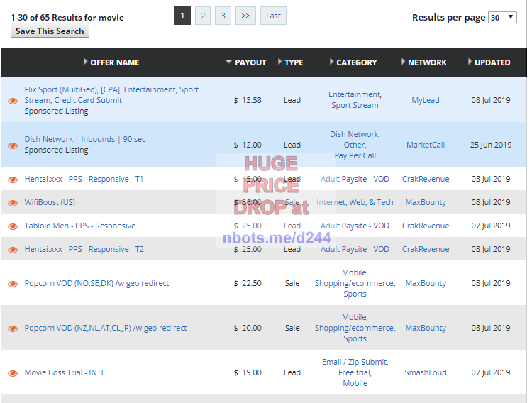
Task: Open the Flix Sport (MultiGeo) offer link
Action: [111, 95]
